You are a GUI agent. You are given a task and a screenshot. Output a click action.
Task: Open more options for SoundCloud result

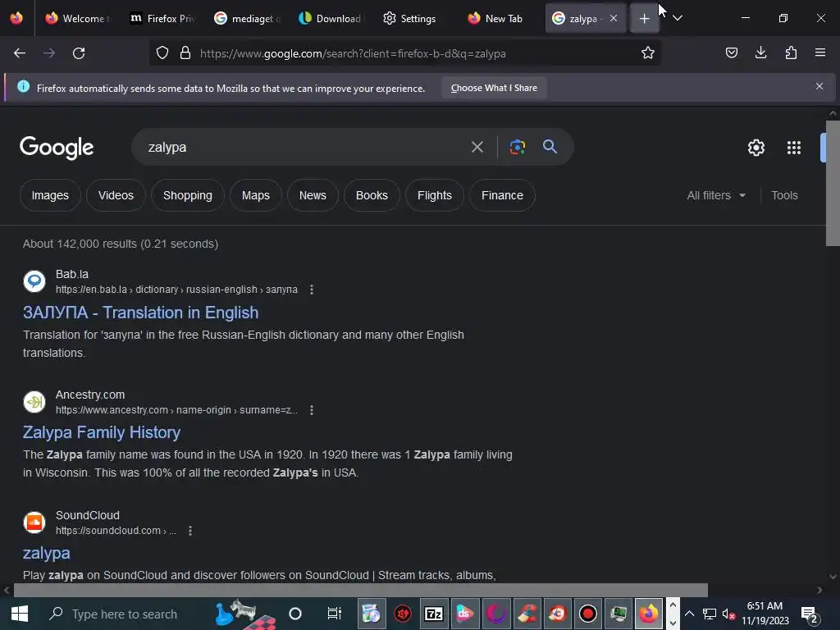point(190,531)
